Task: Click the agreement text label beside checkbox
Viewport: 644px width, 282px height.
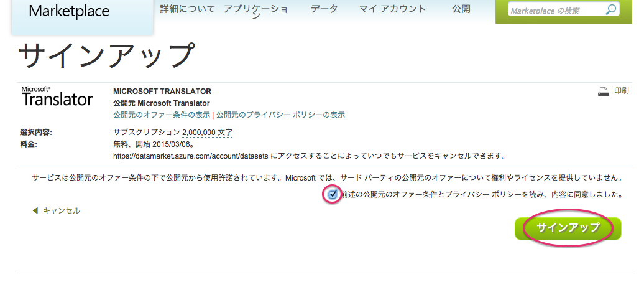Action: click(481, 194)
